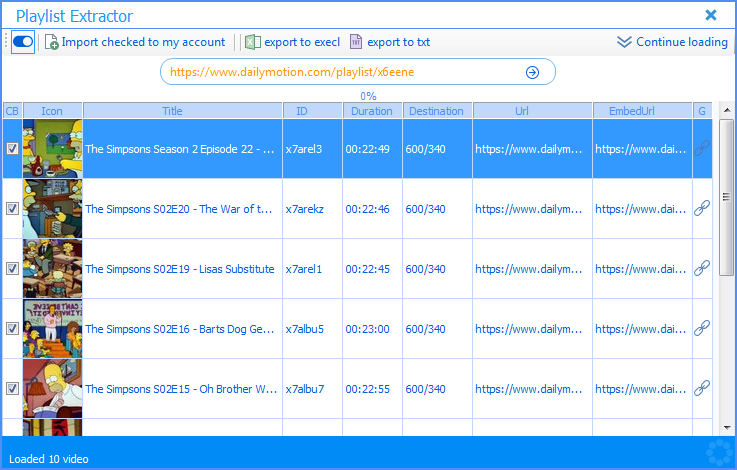737x470 pixels.
Task: Click the scrollbar up arrow
Action: (x=727, y=110)
